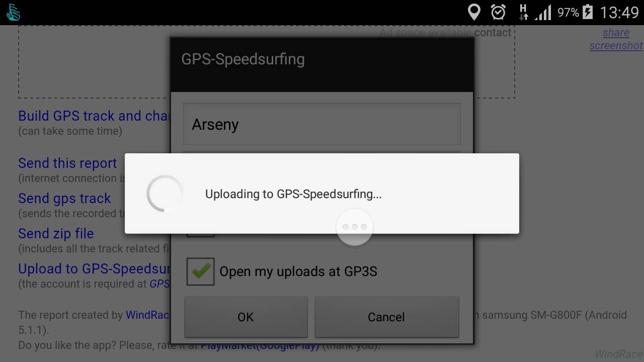The image size is (644, 362).
Task: Tap the WindRace app icon in status bar
Action: [x=14, y=12]
